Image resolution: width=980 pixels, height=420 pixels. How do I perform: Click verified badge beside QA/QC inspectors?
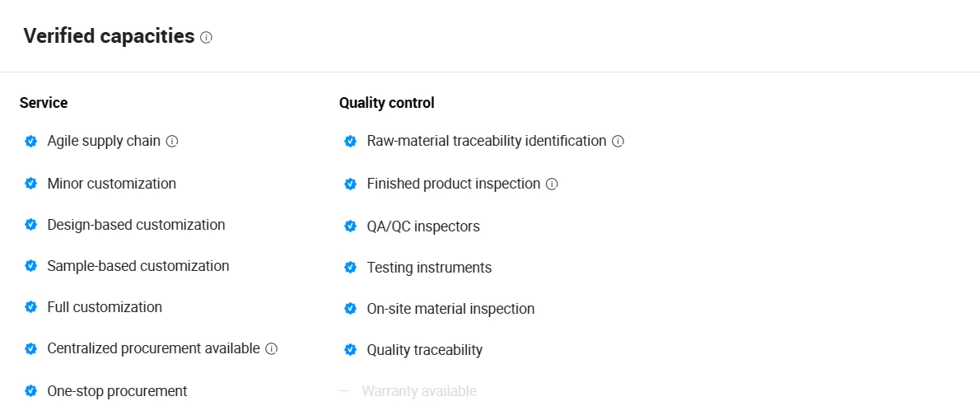tap(351, 226)
